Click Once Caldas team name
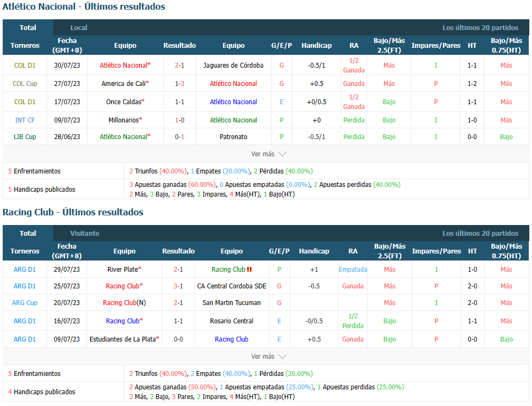 [x=124, y=102]
